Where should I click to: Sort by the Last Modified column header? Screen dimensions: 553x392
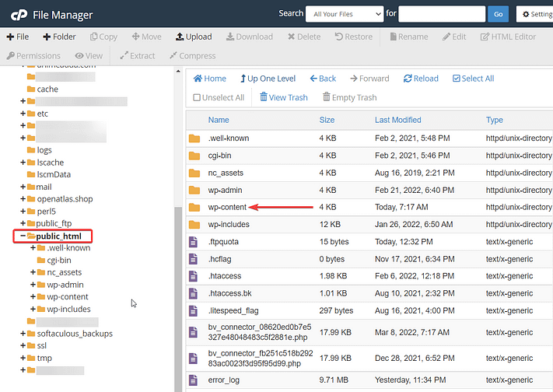coord(397,120)
